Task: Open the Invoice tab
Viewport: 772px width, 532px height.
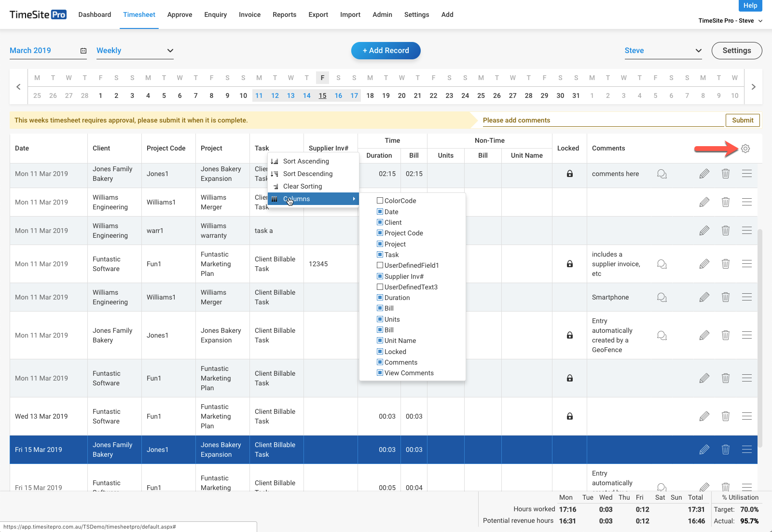Action: pos(249,14)
